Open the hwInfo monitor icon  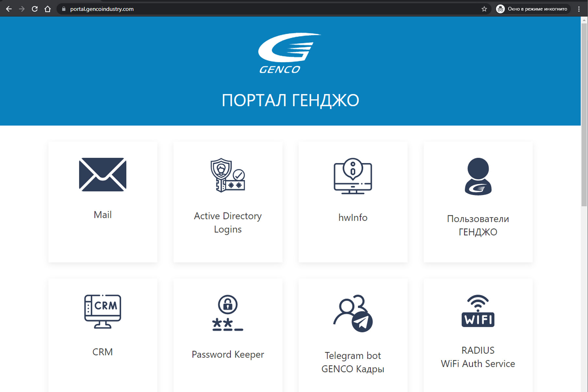click(353, 176)
